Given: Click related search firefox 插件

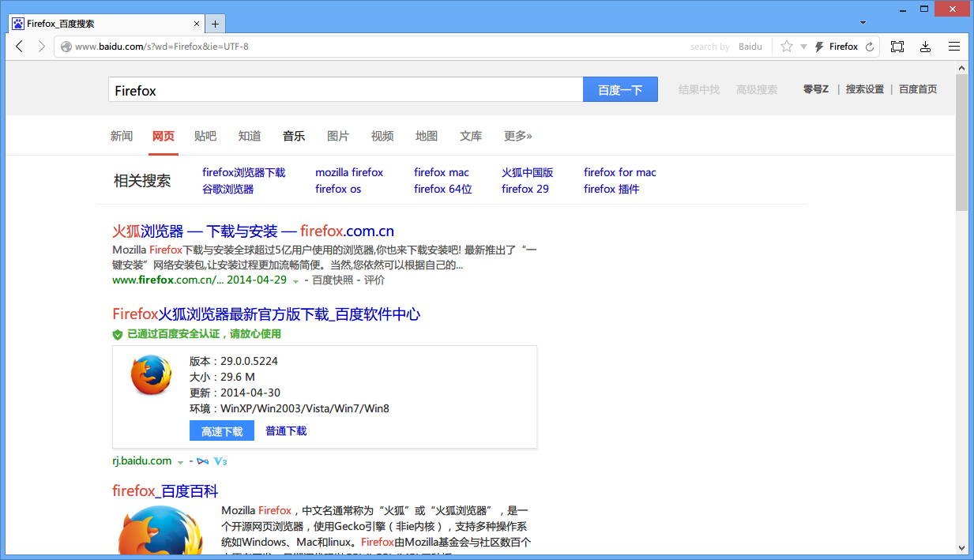Looking at the screenshot, I should pos(611,189).
